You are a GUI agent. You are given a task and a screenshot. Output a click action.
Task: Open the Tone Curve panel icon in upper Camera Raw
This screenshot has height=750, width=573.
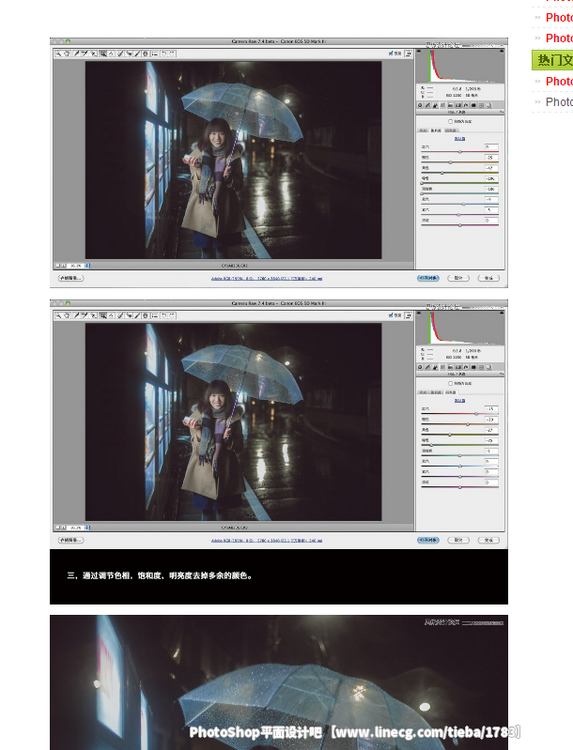tap(428, 105)
